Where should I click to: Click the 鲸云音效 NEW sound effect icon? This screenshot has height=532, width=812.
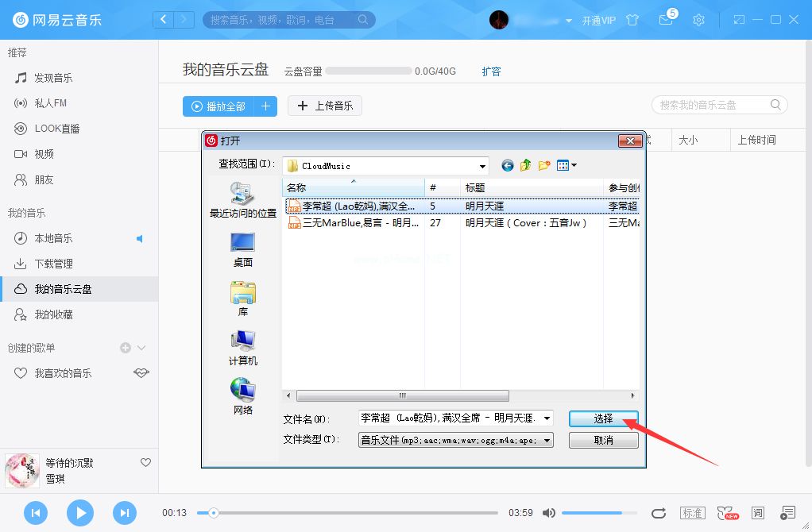pos(725,512)
